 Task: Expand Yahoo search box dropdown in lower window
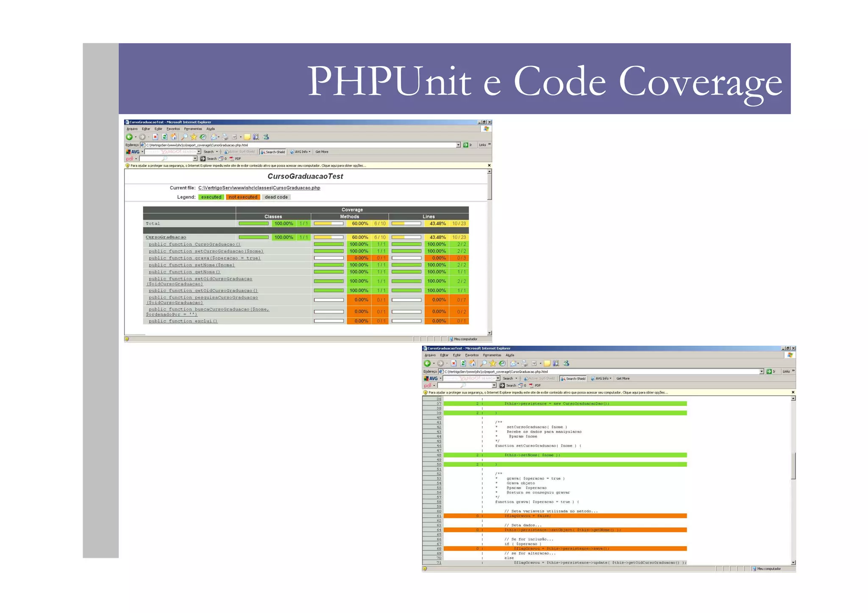click(498, 378)
